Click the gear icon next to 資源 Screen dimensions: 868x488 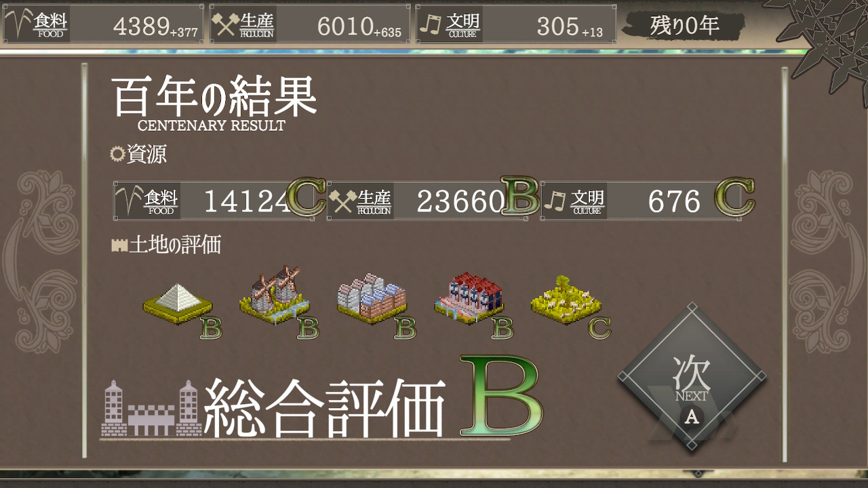click(118, 155)
